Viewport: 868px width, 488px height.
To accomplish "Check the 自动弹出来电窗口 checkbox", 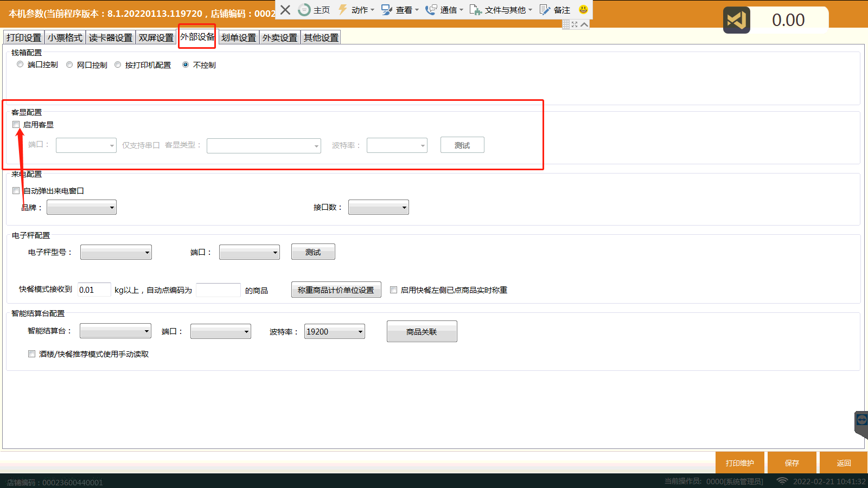I will point(16,191).
